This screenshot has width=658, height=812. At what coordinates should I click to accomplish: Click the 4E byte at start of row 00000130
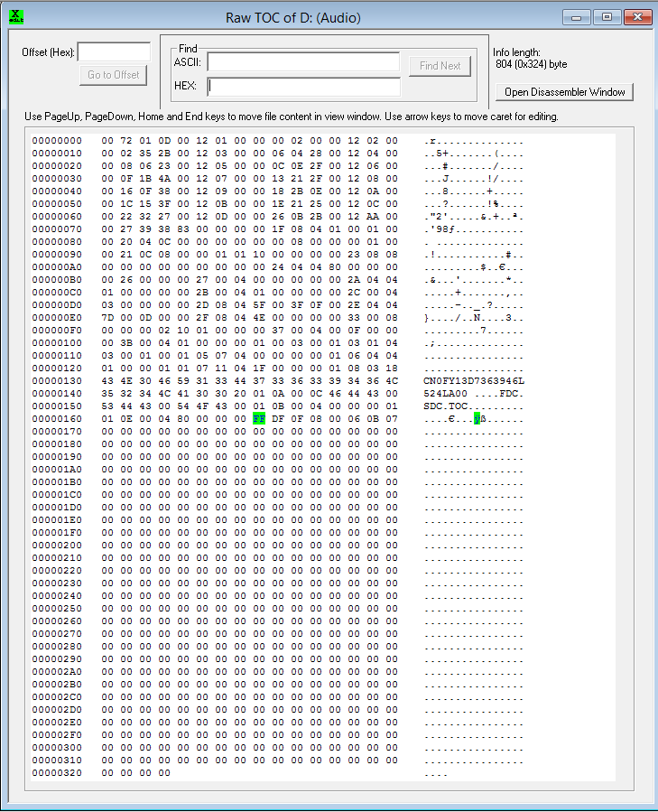coord(126,380)
